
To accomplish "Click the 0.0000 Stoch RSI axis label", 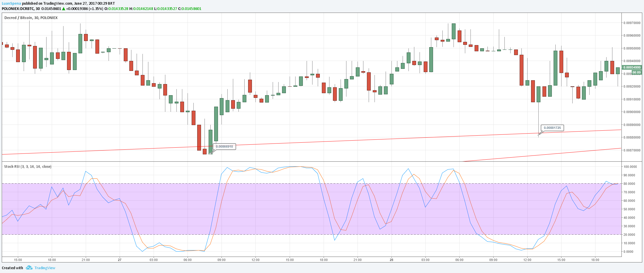I will pos(628,252).
